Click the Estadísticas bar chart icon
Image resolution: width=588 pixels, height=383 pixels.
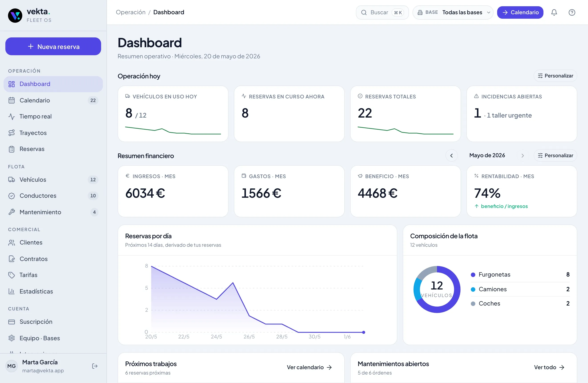tap(12, 291)
